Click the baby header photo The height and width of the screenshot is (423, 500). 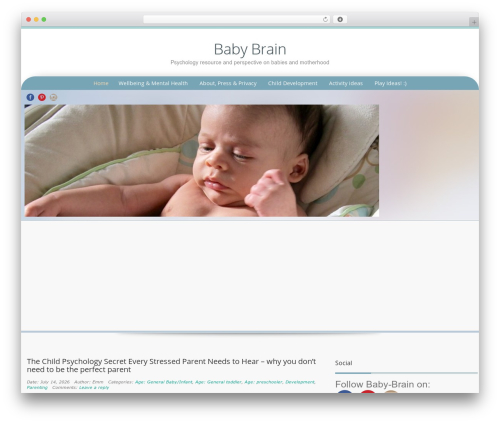pyautogui.click(x=202, y=161)
